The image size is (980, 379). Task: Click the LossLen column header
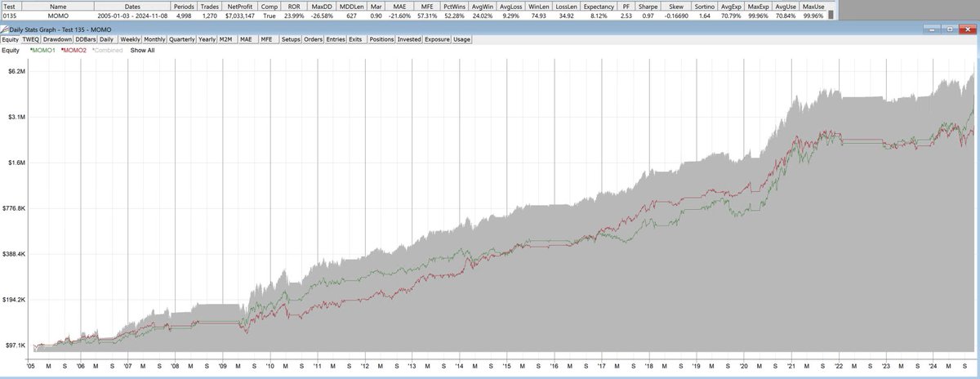point(568,7)
